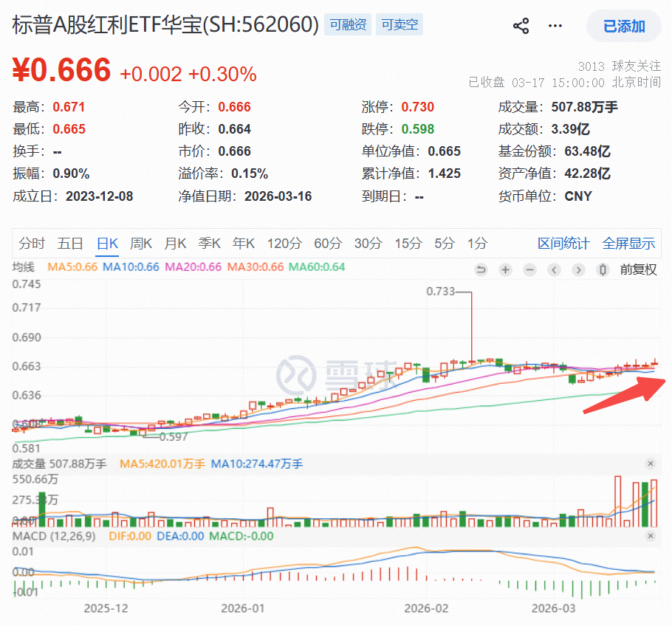Viewport: 672px width, 626px height.
Task: Click the 0.733 high price marker on chart
Action: point(441,292)
